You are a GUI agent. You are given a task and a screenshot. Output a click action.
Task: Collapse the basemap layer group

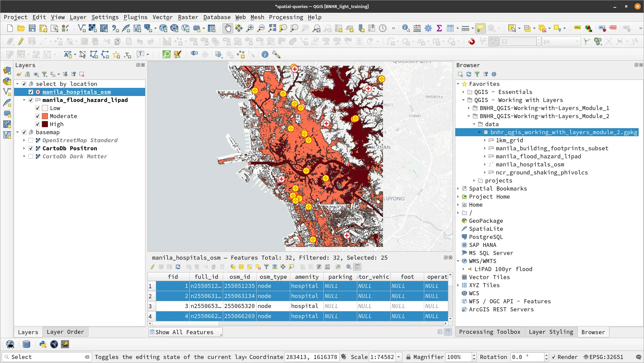(18, 132)
